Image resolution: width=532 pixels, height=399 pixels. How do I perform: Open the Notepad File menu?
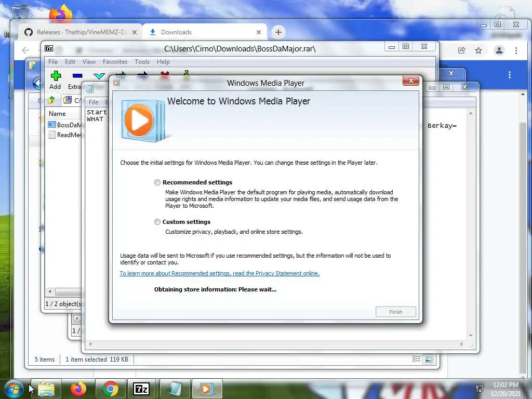(94, 102)
